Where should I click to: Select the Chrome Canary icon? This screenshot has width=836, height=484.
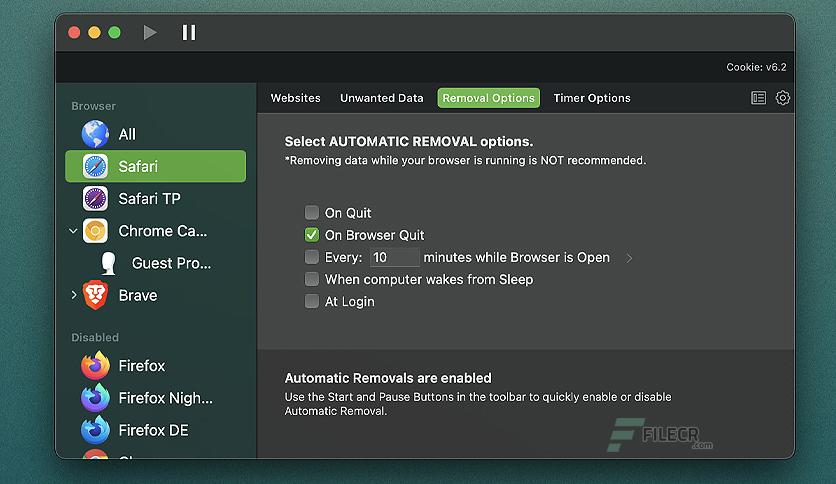[95, 231]
